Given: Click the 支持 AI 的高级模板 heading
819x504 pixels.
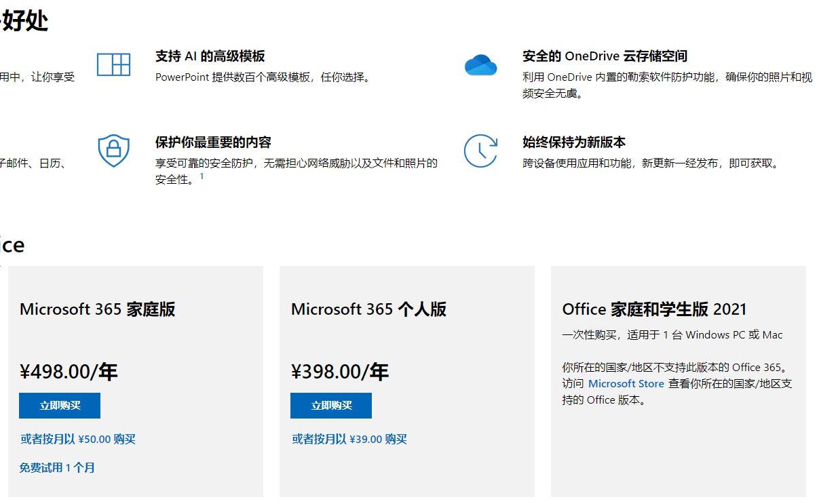Looking at the screenshot, I should click(210, 56).
